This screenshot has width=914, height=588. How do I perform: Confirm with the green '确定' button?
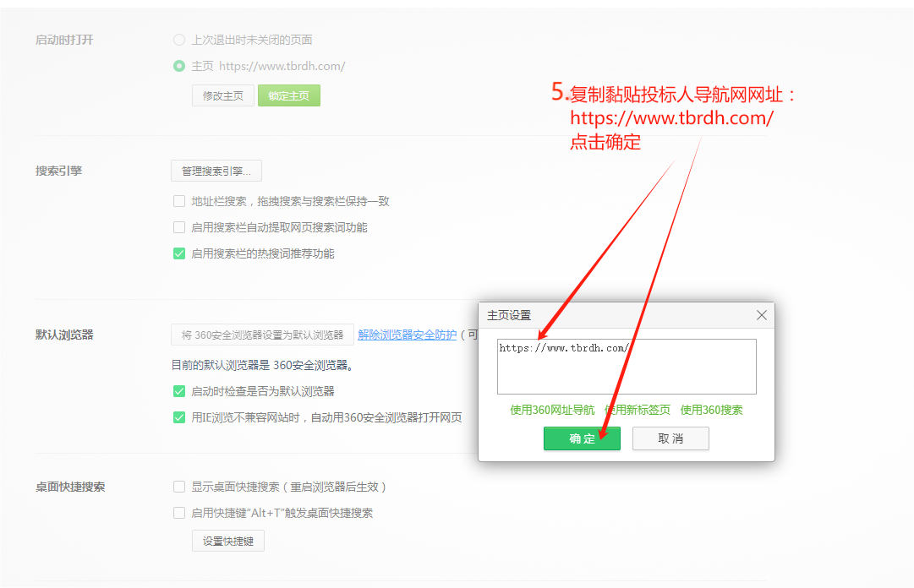point(582,438)
